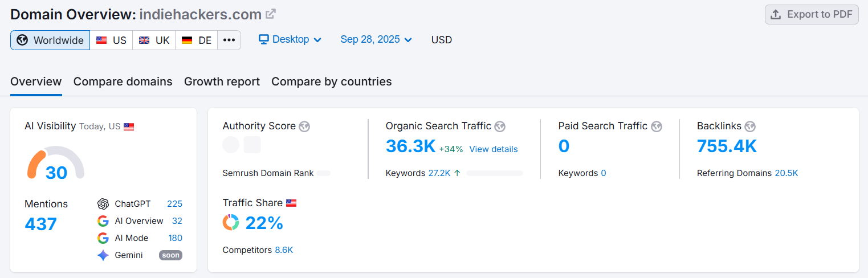Open organic Keywords count 27.2K

pyautogui.click(x=439, y=173)
